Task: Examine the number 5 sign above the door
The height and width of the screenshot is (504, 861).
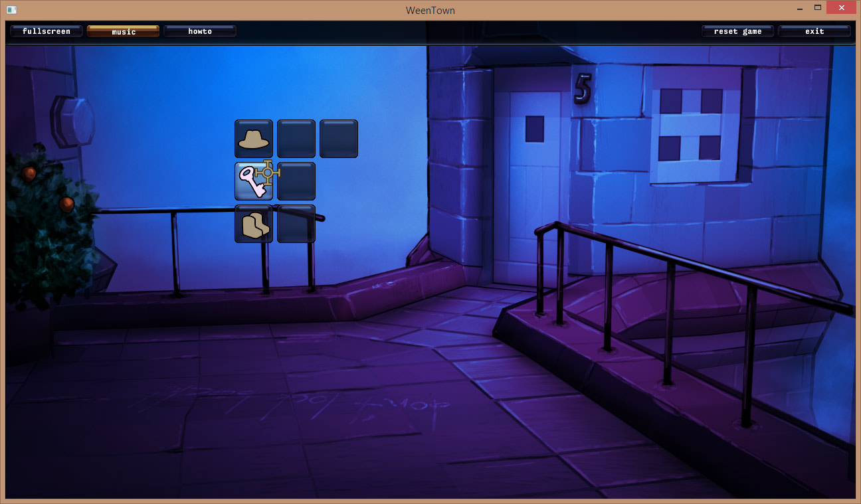Action: point(583,88)
